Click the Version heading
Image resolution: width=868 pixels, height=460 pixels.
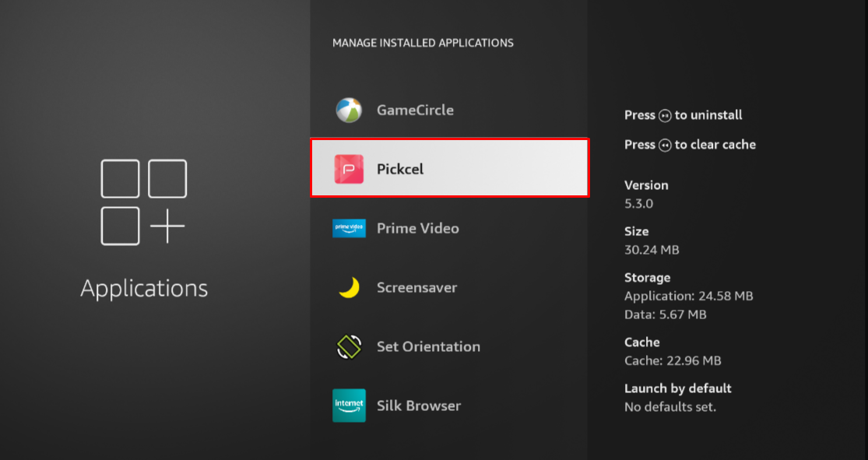tap(646, 185)
